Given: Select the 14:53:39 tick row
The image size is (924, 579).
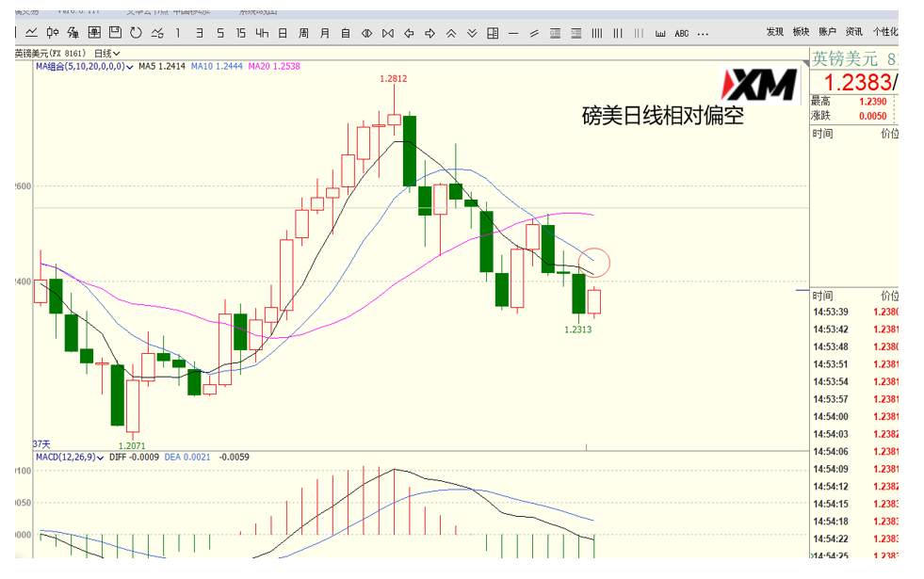Looking at the screenshot, I should (855, 313).
